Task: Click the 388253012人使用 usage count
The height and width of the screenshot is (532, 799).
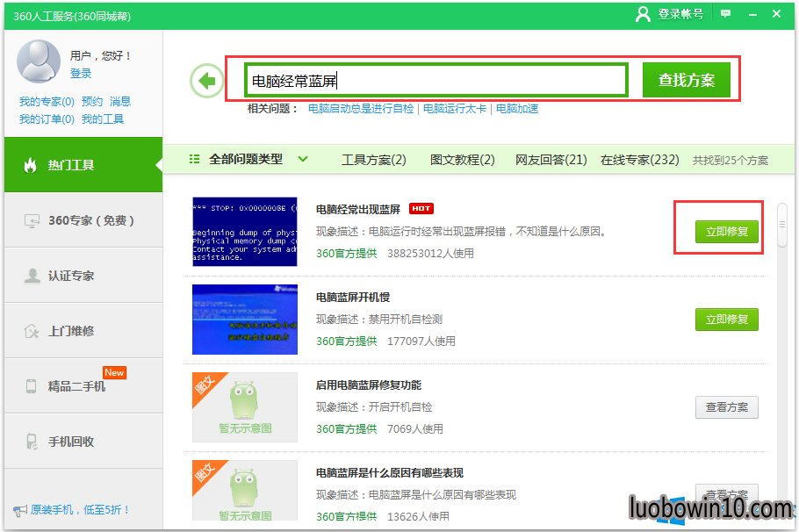Action: (430, 253)
